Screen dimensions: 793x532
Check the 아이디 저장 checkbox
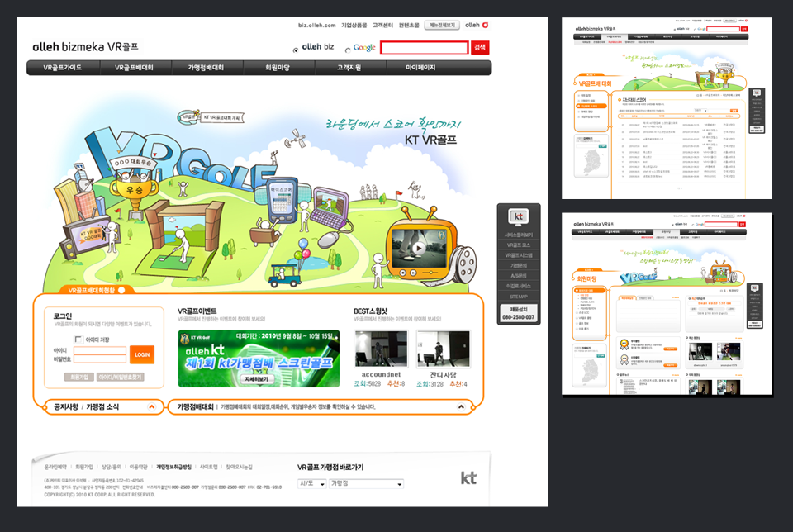point(78,340)
